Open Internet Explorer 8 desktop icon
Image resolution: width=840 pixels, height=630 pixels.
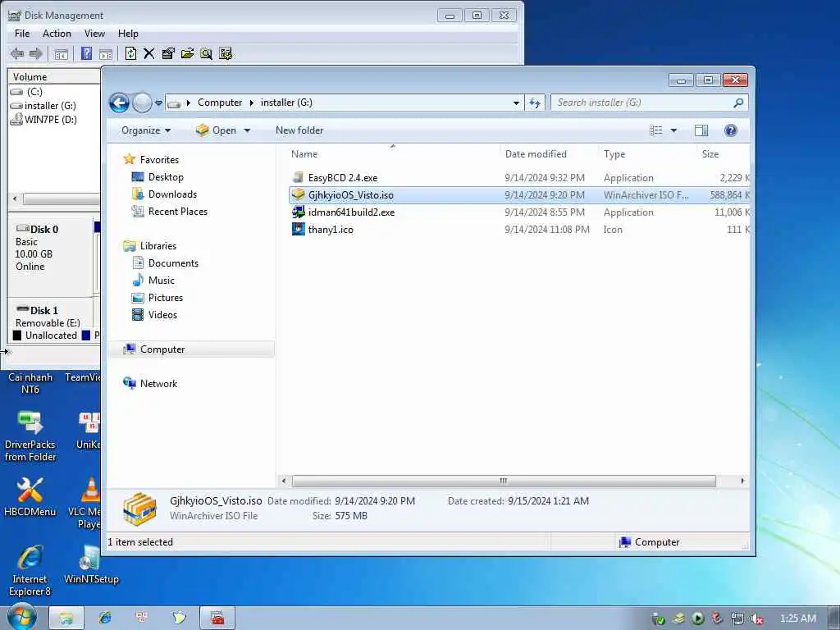point(30,570)
